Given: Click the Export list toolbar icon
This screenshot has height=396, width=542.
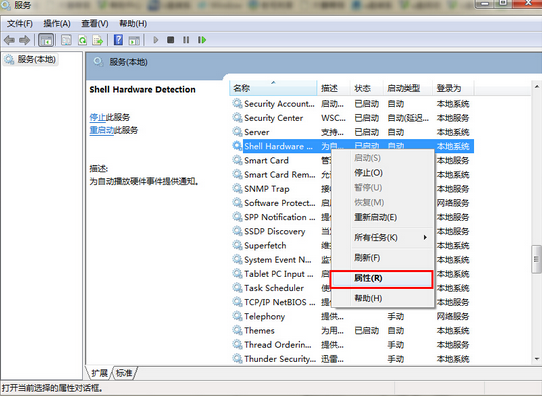Looking at the screenshot, I should (98, 40).
